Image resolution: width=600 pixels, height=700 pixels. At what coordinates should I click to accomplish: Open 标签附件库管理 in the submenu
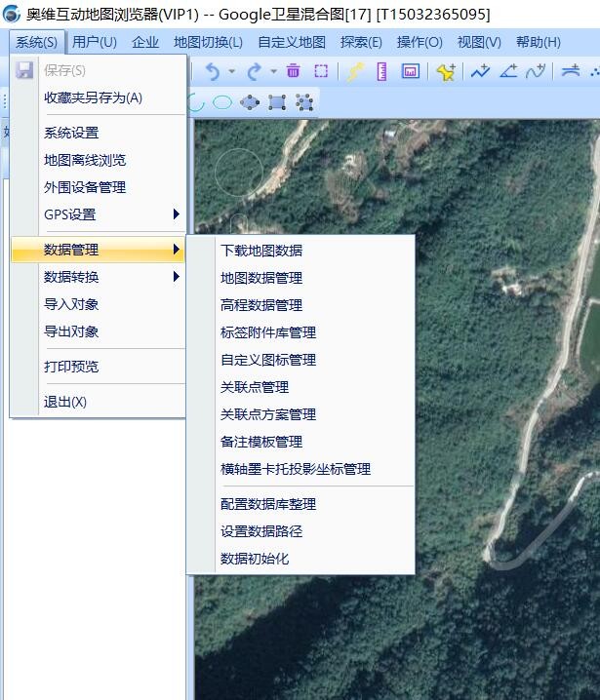(300, 332)
